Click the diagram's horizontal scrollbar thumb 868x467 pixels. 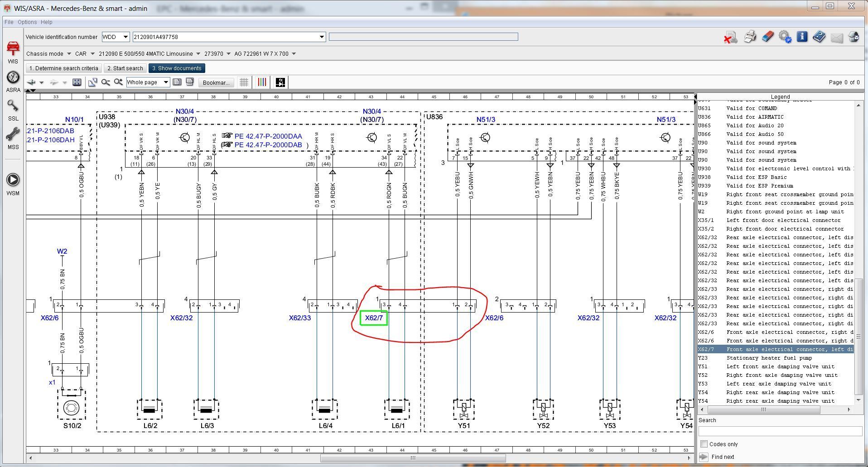[x=413, y=458]
